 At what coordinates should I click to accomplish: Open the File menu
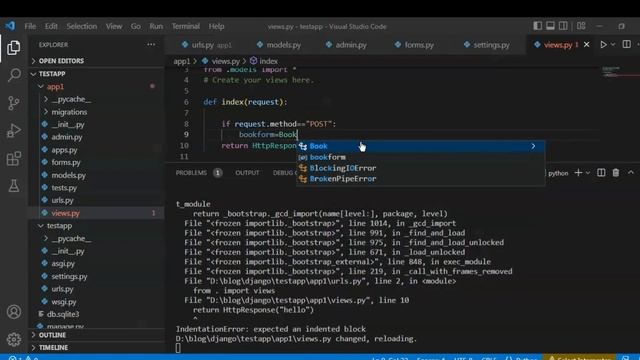(x=30, y=26)
